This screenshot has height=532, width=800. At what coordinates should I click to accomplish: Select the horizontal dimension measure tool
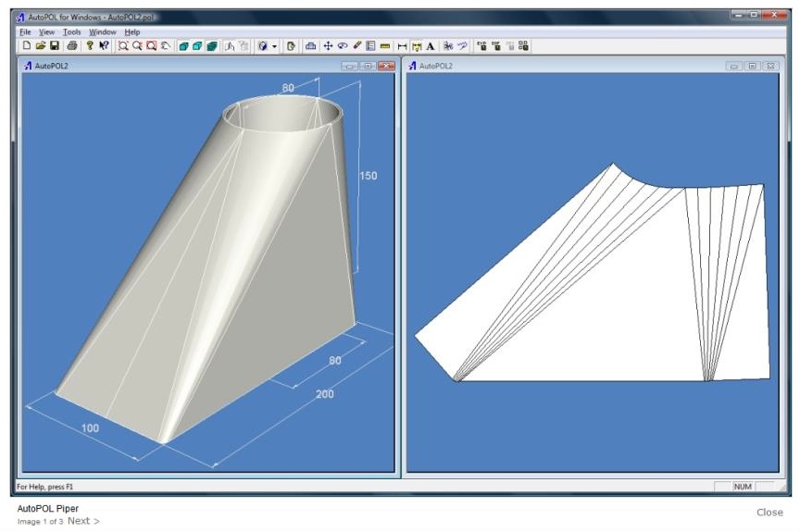pos(402,45)
